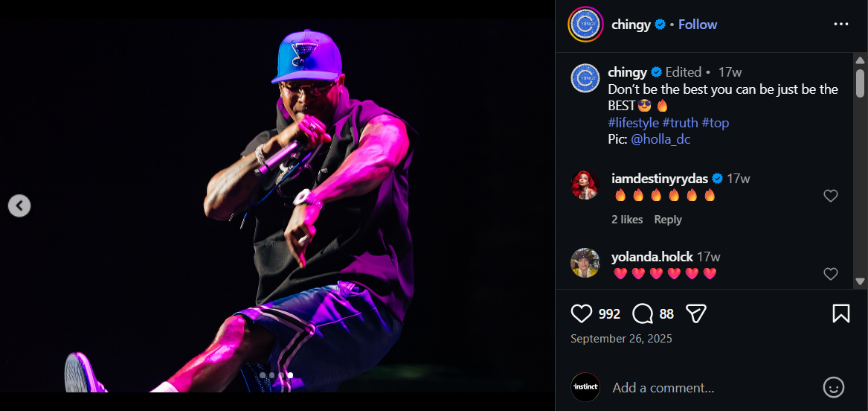The image size is (868, 411).
Task: Like yolanda.holck's comment
Action: pos(831,274)
